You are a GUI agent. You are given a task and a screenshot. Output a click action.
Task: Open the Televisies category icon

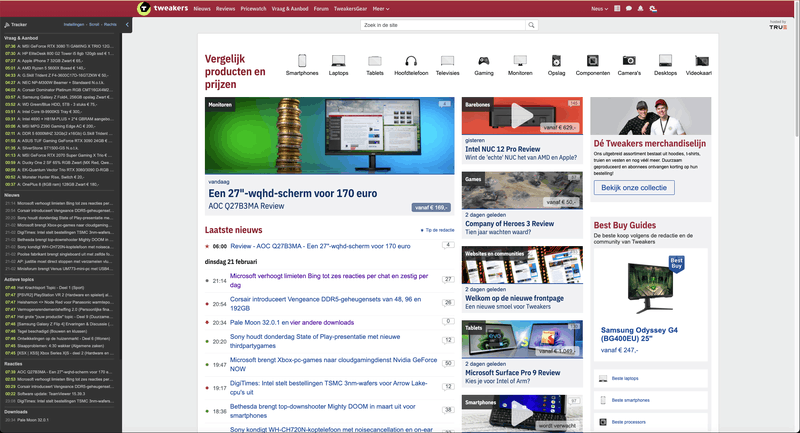click(447, 61)
